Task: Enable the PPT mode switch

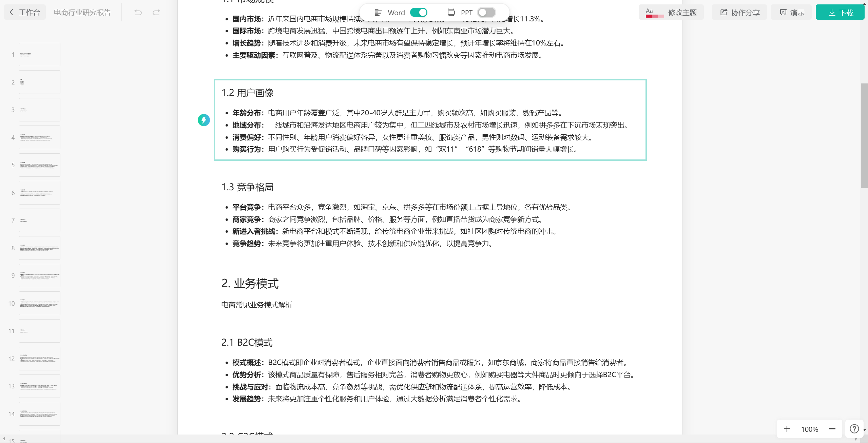Action: click(x=486, y=13)
